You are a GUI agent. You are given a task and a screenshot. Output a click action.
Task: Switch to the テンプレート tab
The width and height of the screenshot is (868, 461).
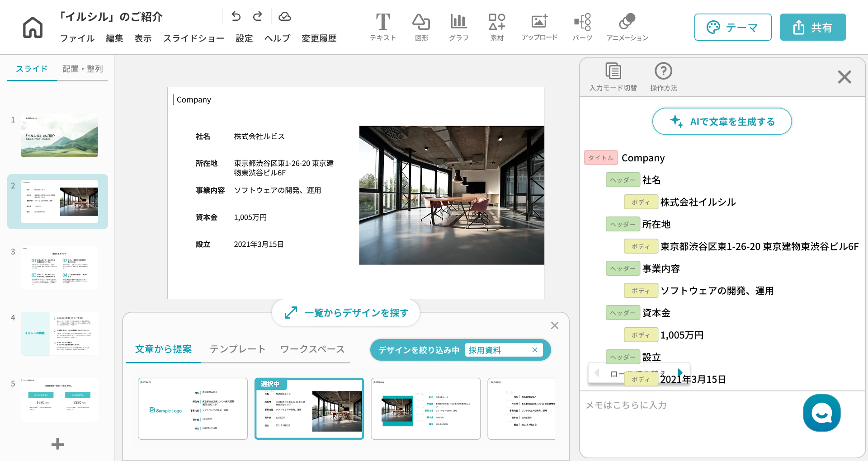(237, 349)
